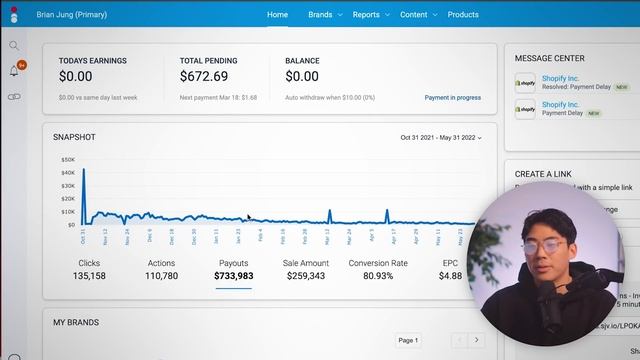
Task: Select the EPC metric
Action: click(450, 269)
